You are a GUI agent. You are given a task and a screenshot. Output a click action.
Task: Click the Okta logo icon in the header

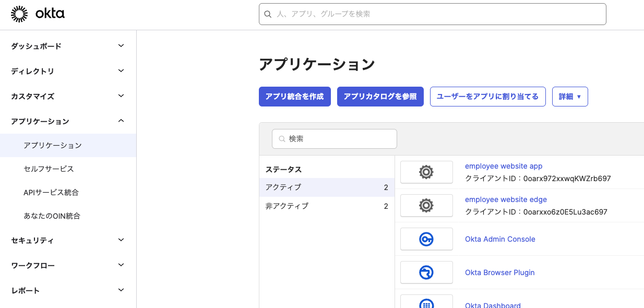coord(19,14)
